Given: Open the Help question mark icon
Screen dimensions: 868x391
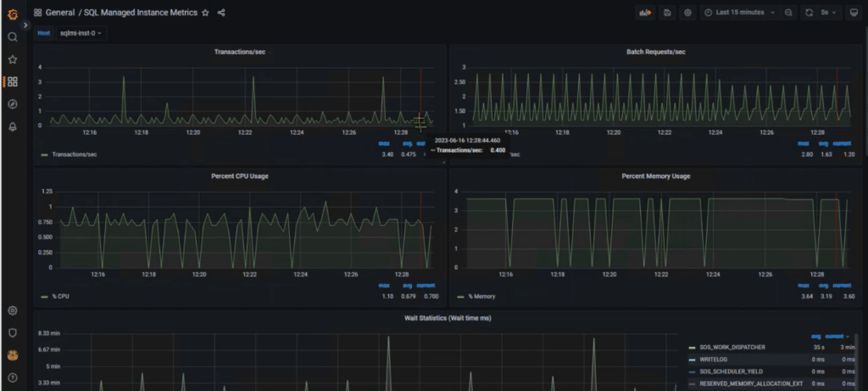Looking at the screenshot, I should click(13, 377).
